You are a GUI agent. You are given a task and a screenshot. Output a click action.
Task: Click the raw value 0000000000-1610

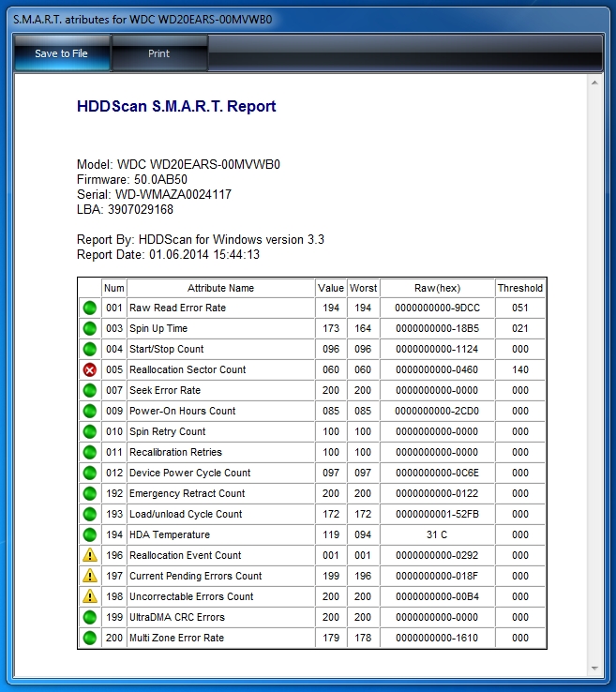coord(437,639)
